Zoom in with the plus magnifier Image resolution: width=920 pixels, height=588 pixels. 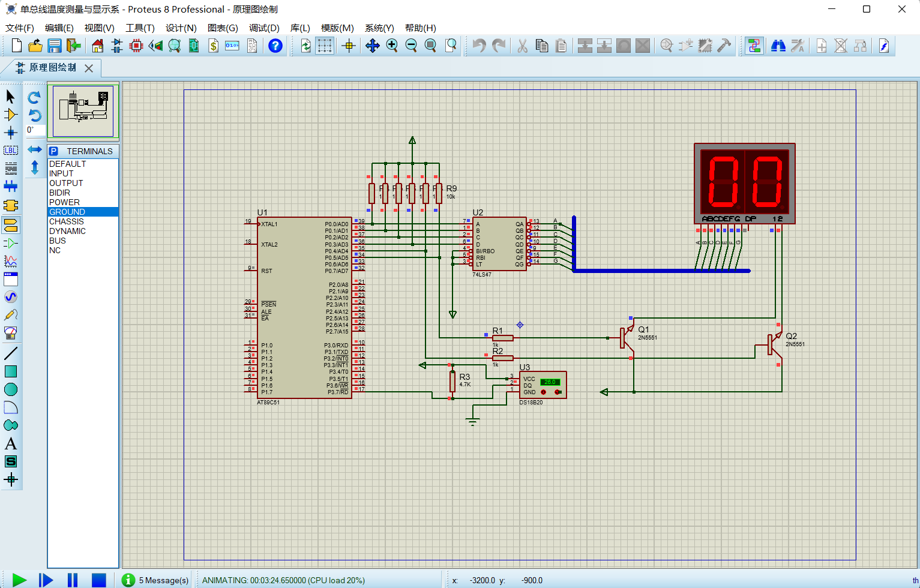[392, 46]
